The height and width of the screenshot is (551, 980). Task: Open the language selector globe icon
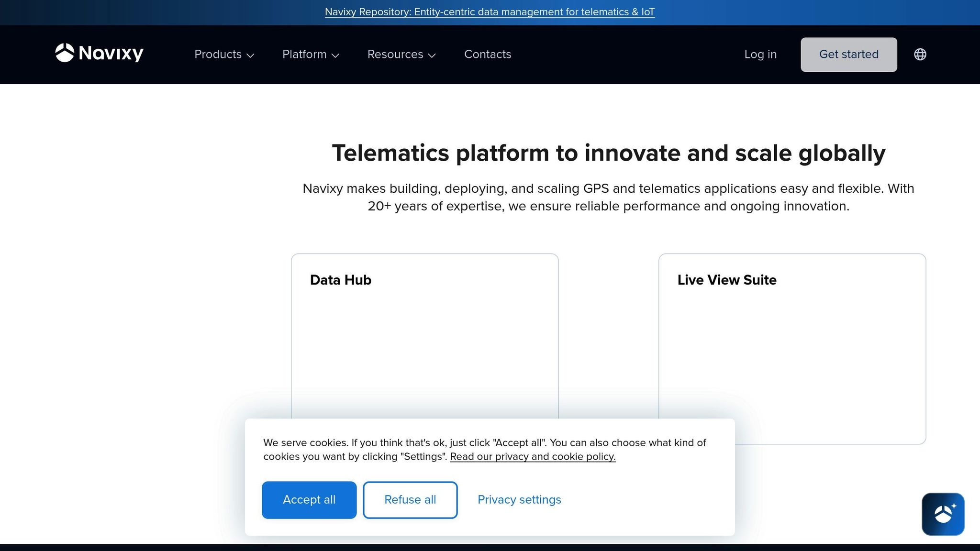tap(920, 55)
